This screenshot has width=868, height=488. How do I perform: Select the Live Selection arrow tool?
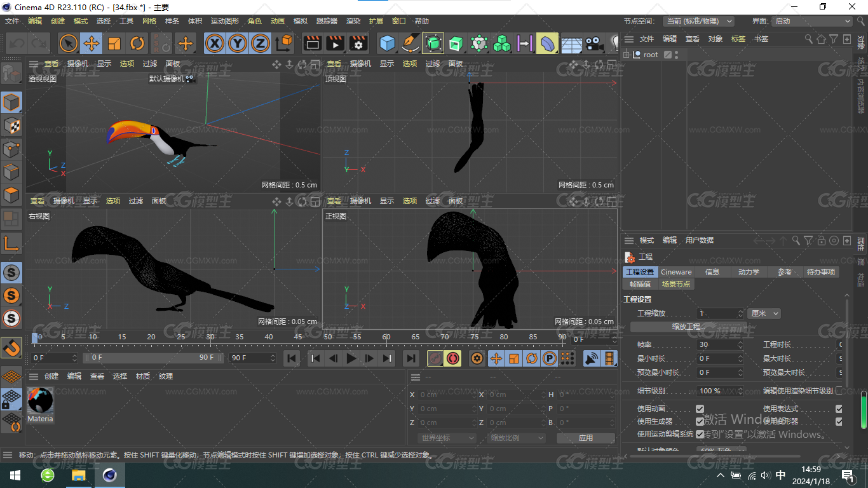point(69,43)
